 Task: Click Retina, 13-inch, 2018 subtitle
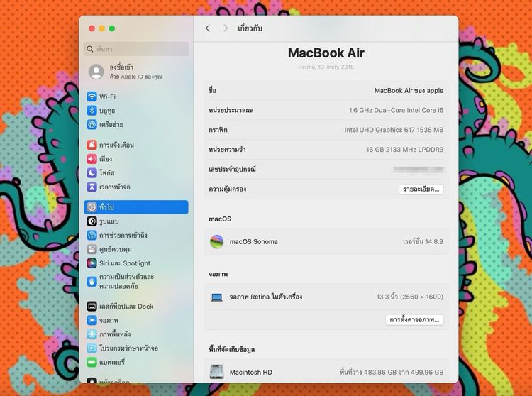(326, 67)
